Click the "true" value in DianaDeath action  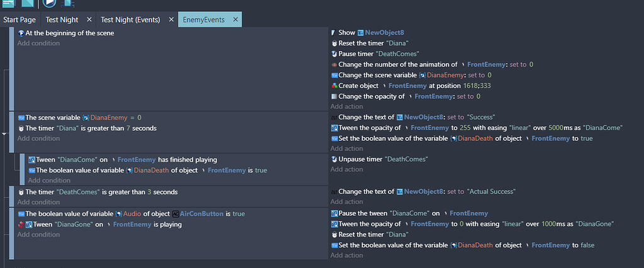click(587, 138)
